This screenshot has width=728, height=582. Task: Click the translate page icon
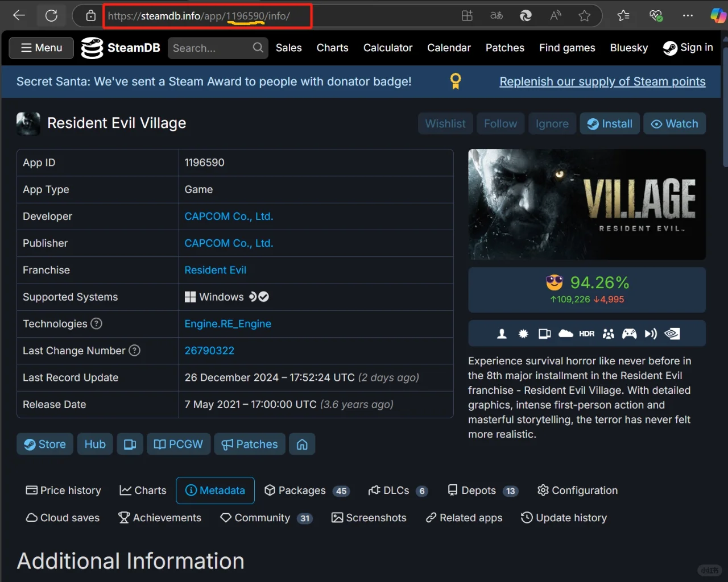pos(497,16)
